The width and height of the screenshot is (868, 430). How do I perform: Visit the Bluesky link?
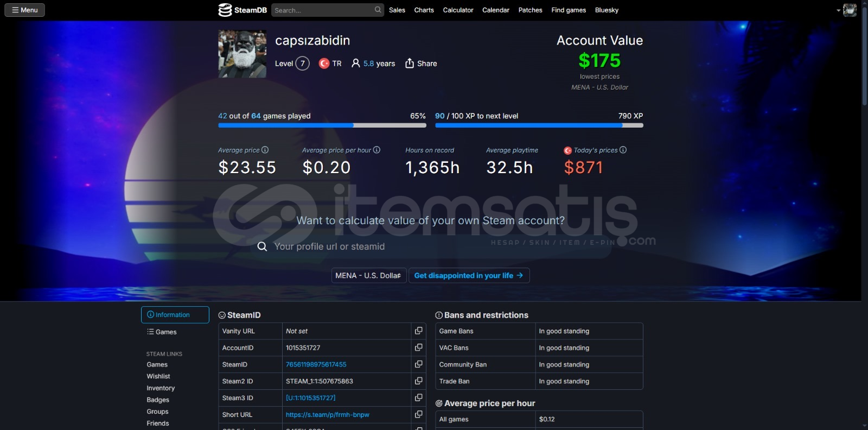[607, 10]
